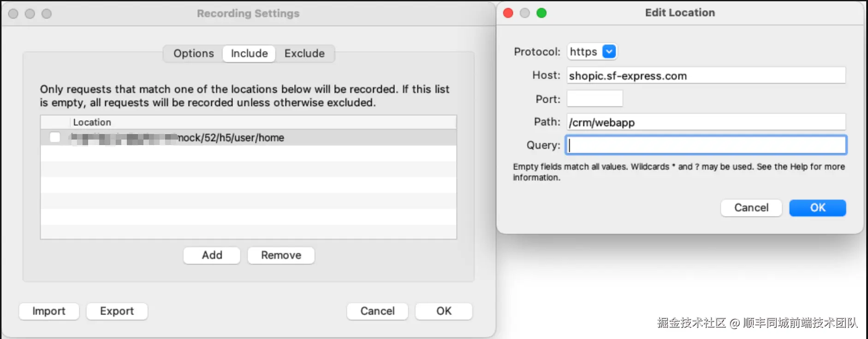This screenshot has height=339, width=868.
Task: Click the green zoom button on Edit Location
Action: pos(541,13)
